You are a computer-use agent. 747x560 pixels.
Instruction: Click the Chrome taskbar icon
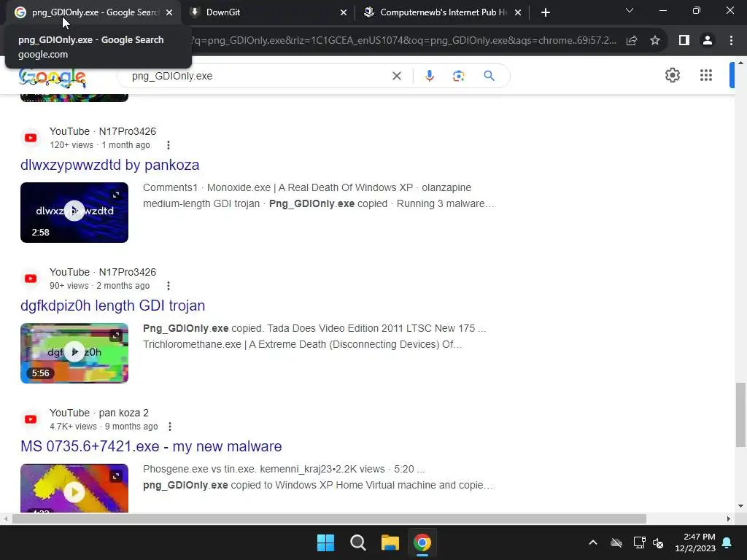[x=422, y=542]
